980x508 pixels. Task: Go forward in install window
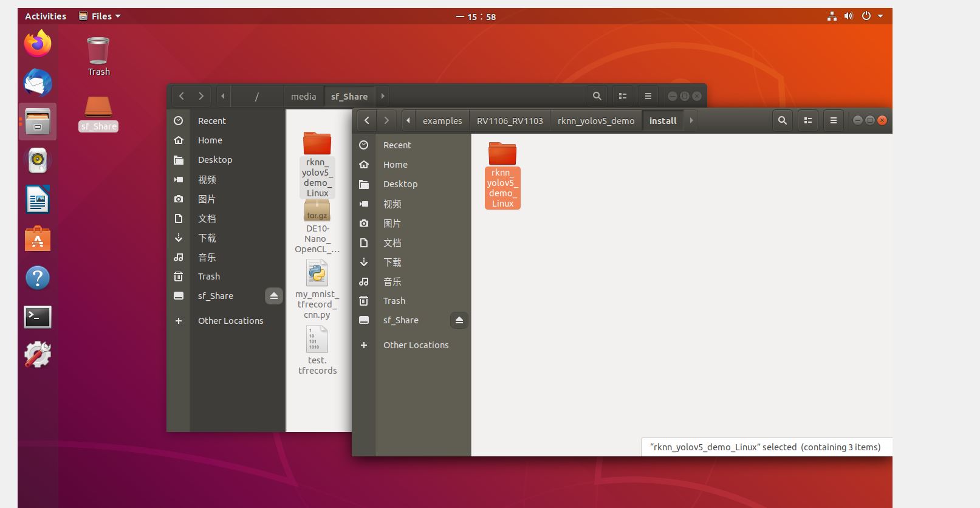tap(386, 120)
